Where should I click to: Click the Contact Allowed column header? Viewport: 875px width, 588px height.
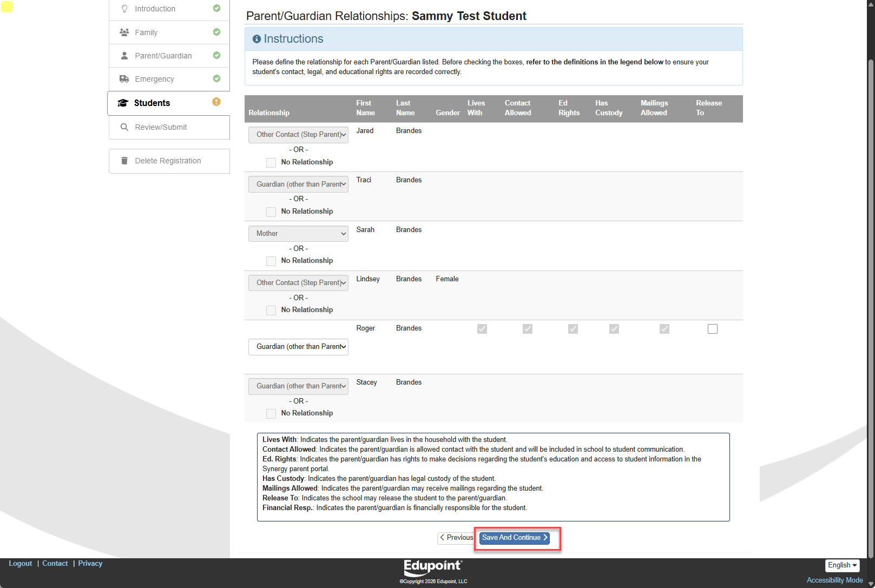coord(518,108)
